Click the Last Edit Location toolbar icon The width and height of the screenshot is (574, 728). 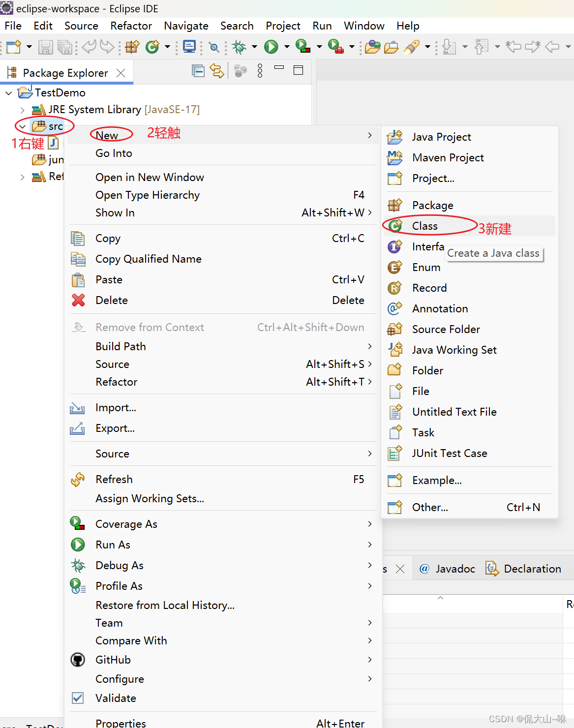(x=514, y=47)
